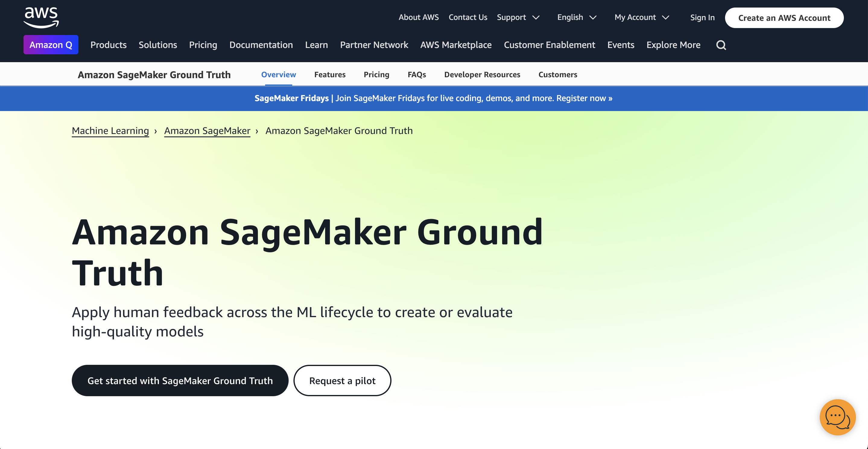Select the Overview tab
This screenshot has width=868, height=449.
278,75
